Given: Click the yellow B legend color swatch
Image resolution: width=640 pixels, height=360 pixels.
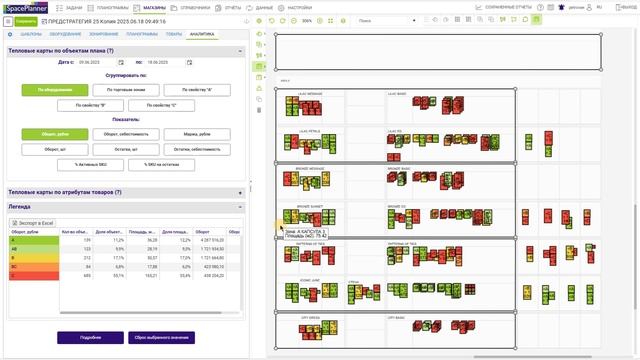Looking at the screenshot, I should coord(34,258).
